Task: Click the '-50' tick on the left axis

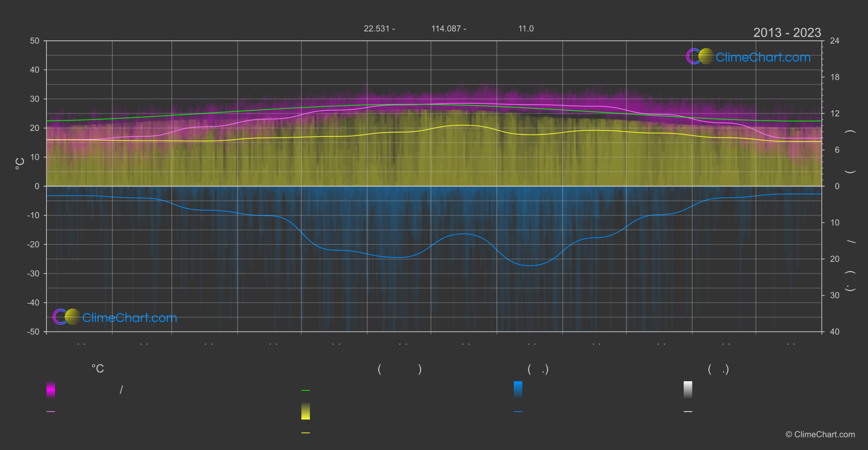Action: pos(33,332)
